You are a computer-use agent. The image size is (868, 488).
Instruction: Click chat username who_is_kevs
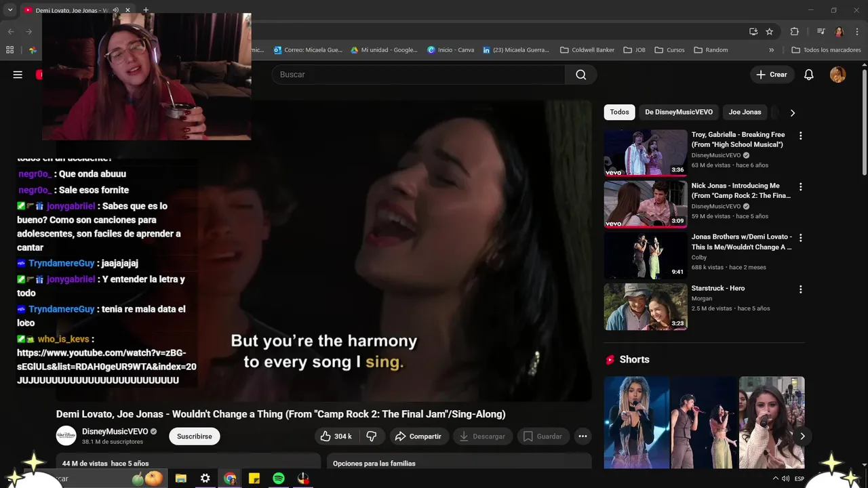[x=64, y=339]
